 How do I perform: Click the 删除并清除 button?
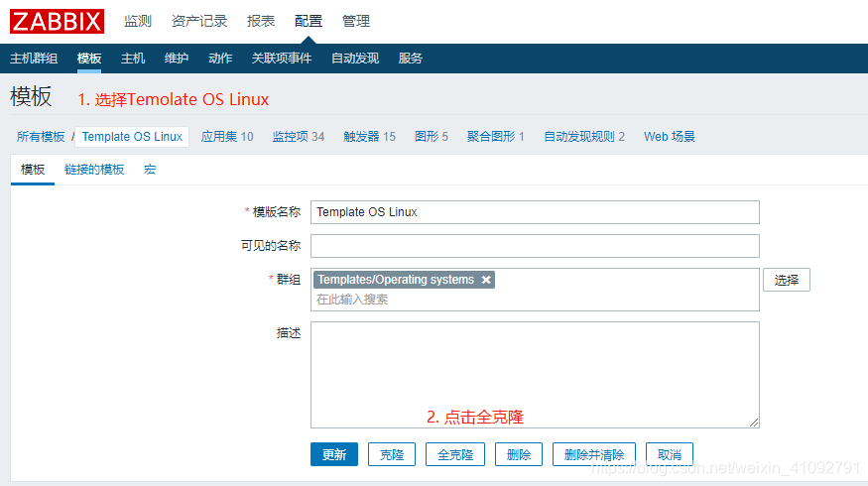[594, 454]
